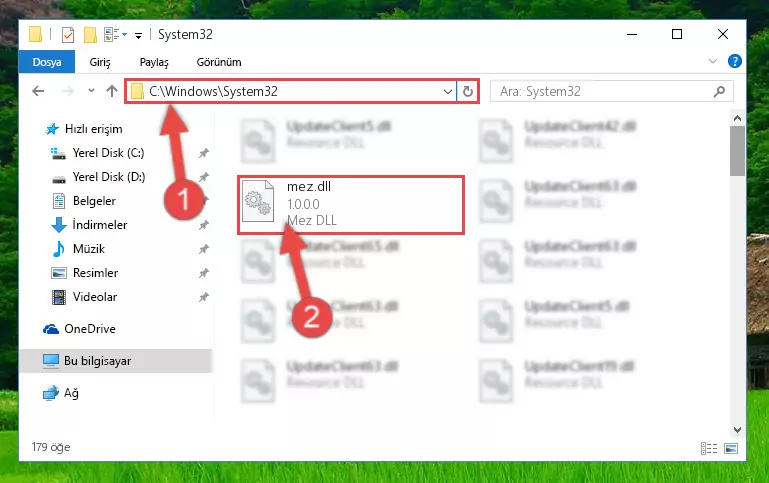Switch to large icons view layout
769x483 pixels.
[x=731, y=448]
